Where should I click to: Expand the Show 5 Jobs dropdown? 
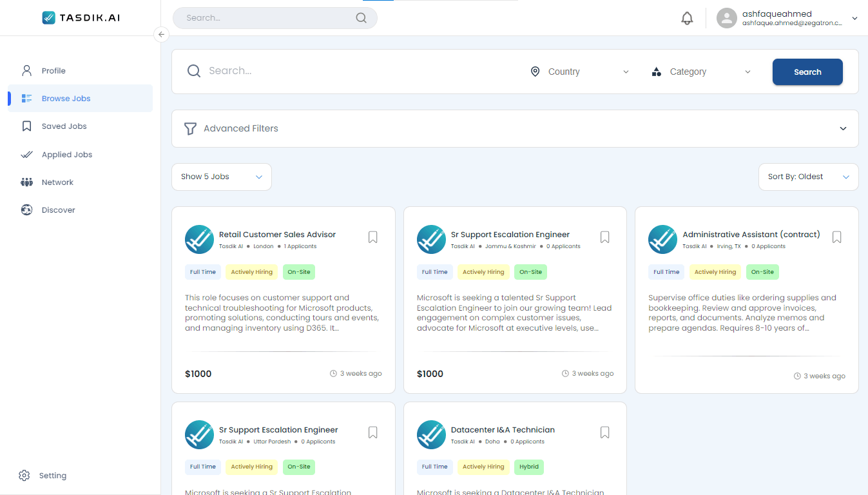pos(221,177)
